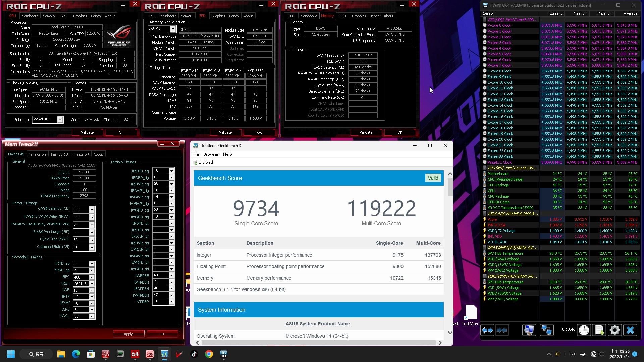Switch to AIDA64 taskbar icon
Screen dimensions: 644x362
click(x=135, y=354)
